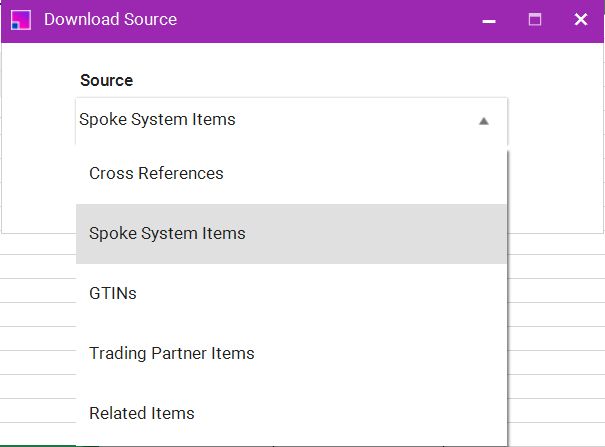Click blank dialog space above the Source label
605x447 pixels.
300,56
